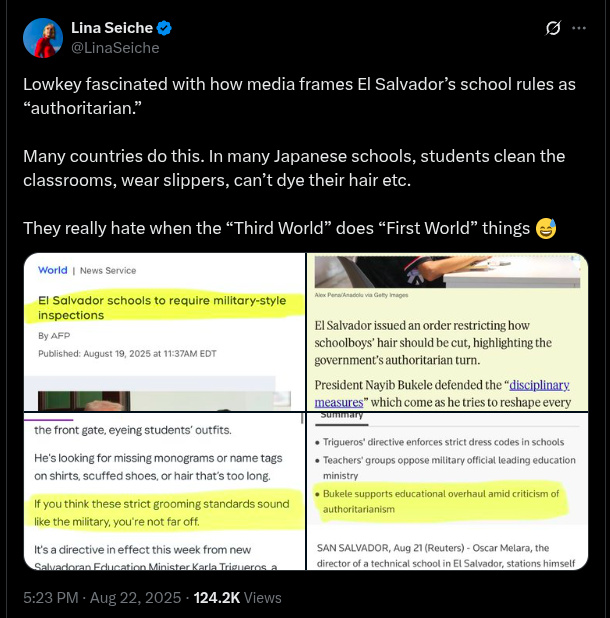
Task: Click the Aug 22, 2025 date
Action: [135, 598]
